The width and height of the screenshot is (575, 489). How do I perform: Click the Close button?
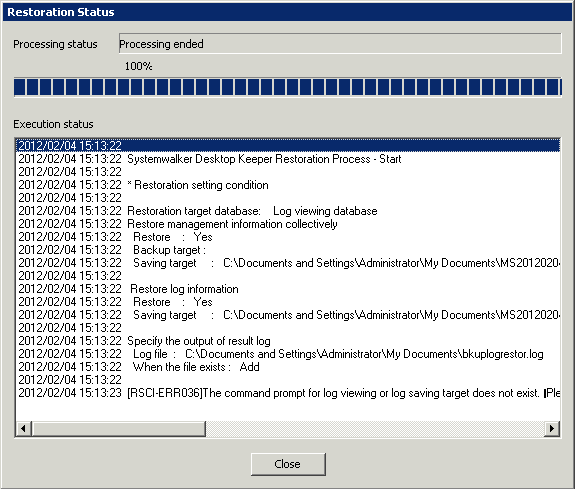coord(288,464)
